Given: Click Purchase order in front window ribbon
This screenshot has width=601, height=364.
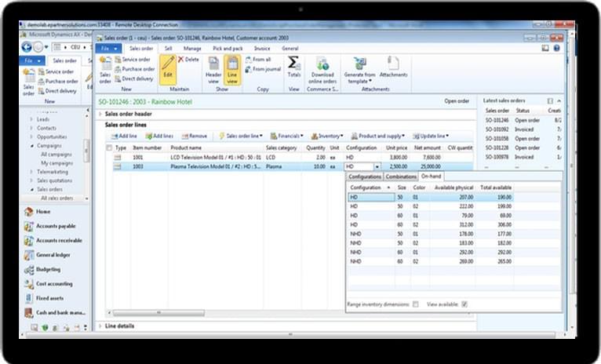Looking at the screenshot, I should pyautogui.click(x=135, y=69).
